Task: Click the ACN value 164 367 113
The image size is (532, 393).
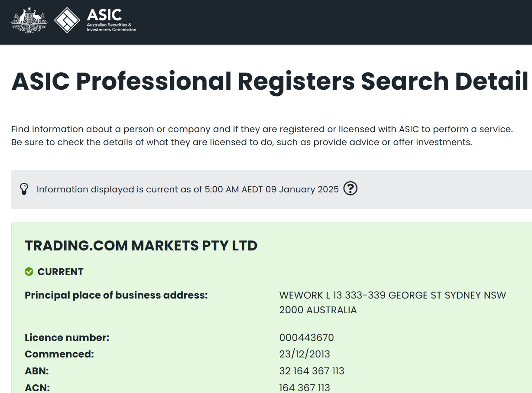Action: click(305, 387)
